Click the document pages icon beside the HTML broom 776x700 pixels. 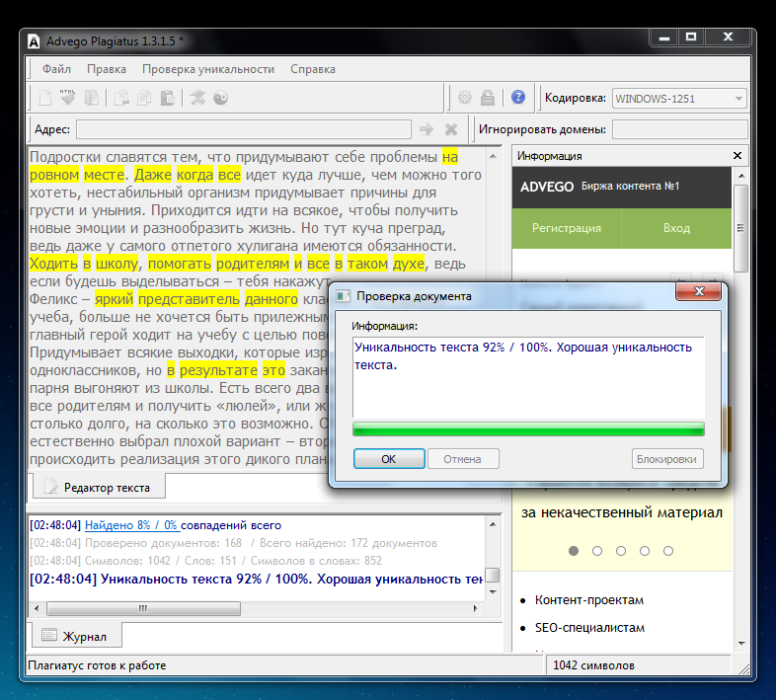(92, 98)
